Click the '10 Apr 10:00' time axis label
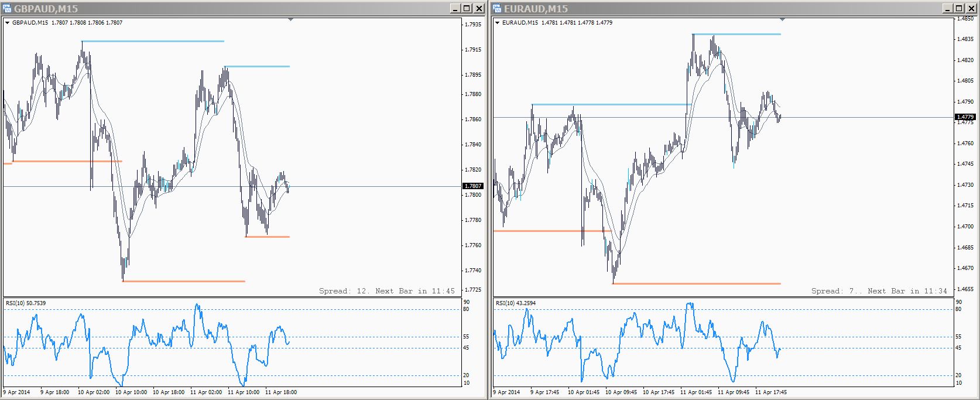Viewport: 980px width, 400px height. (131, 392)
